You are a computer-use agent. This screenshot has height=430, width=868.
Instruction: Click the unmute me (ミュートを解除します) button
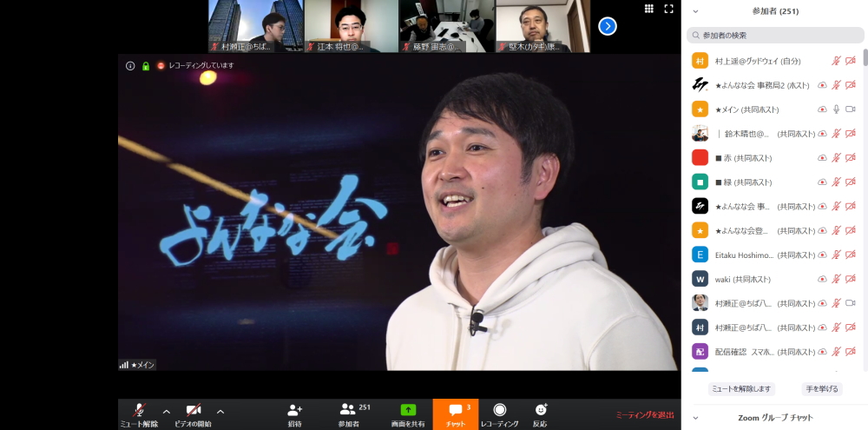click(741, 389)
